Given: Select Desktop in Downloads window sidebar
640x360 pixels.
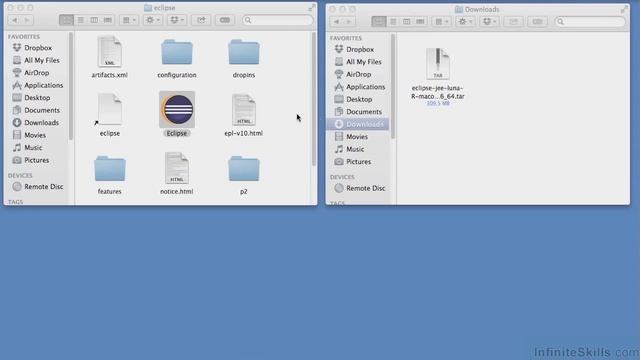Looking at the screenshot, I should point(359,99).
